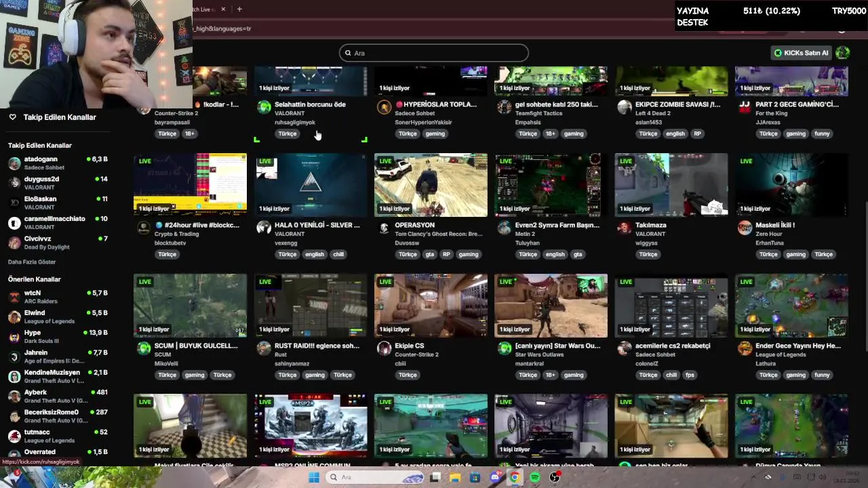Open ErhanTuna channel avatar

[745, 228]
